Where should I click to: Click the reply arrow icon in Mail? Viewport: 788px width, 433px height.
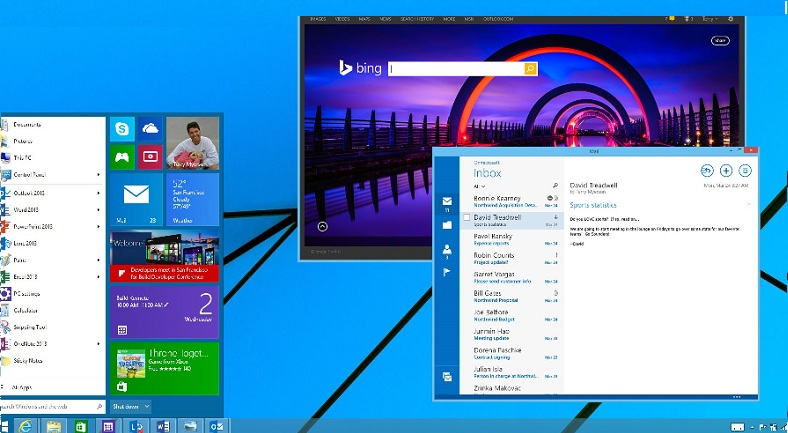click(707, 171)
